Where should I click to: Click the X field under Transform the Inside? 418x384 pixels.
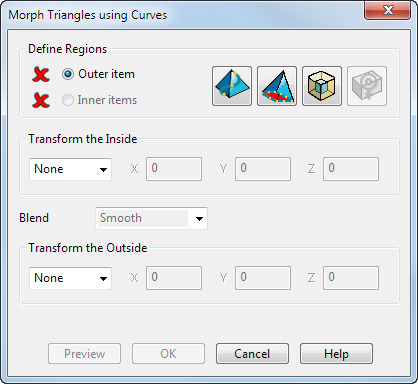[x=174, y=169]
